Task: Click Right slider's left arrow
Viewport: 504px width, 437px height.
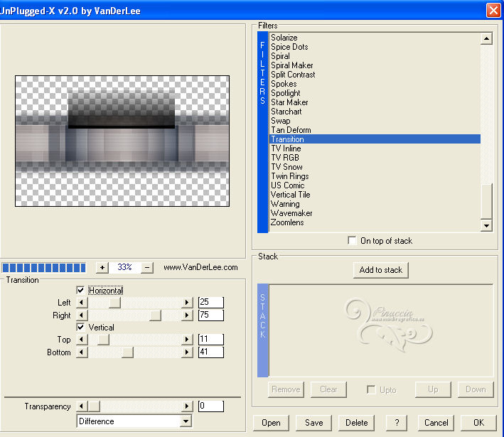Action: coord(82,315)
